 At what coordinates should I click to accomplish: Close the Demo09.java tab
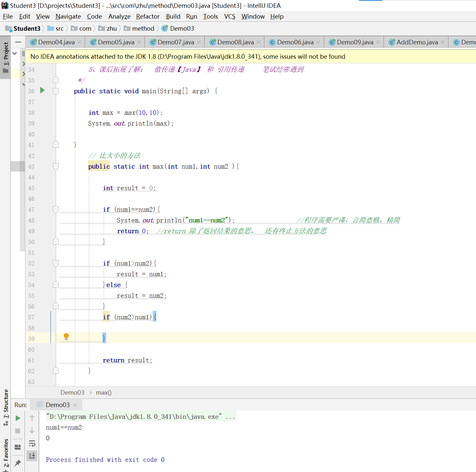(x=378, y=42)
